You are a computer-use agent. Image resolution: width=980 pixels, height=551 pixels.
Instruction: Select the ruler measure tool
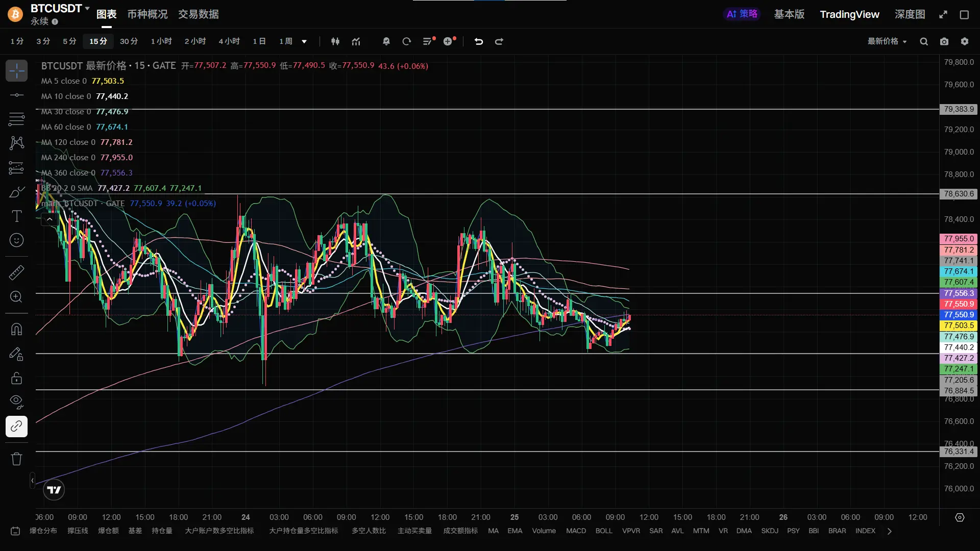coord(16,272)
